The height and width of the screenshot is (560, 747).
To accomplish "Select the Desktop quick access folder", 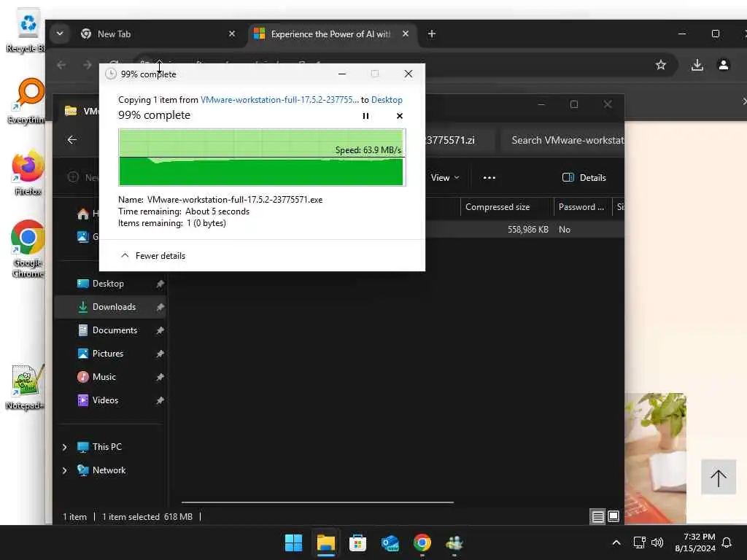I will click(x=108, y=284).
